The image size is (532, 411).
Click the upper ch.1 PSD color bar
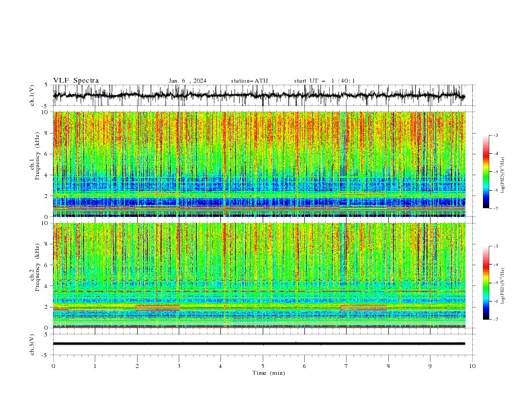click(x=486, y=172)
